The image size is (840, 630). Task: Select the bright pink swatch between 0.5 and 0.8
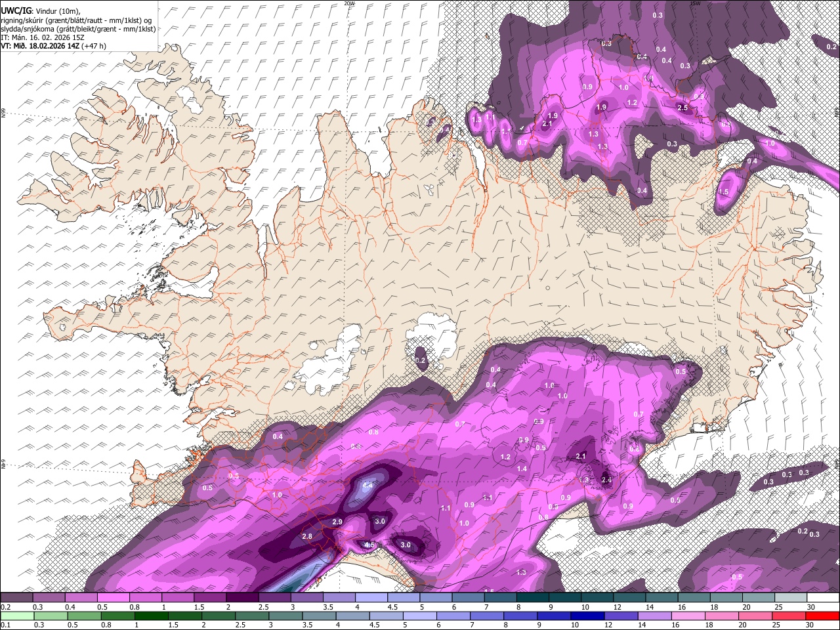coord(113,597)
